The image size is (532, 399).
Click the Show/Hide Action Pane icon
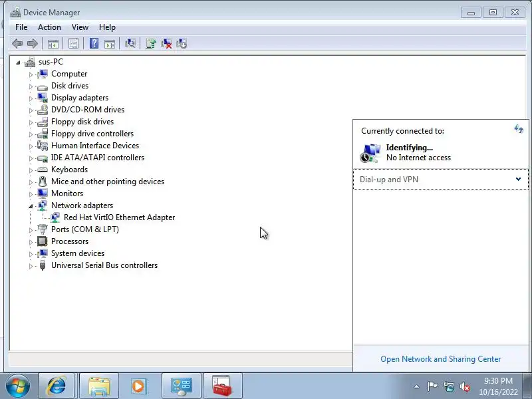[110, 43]
